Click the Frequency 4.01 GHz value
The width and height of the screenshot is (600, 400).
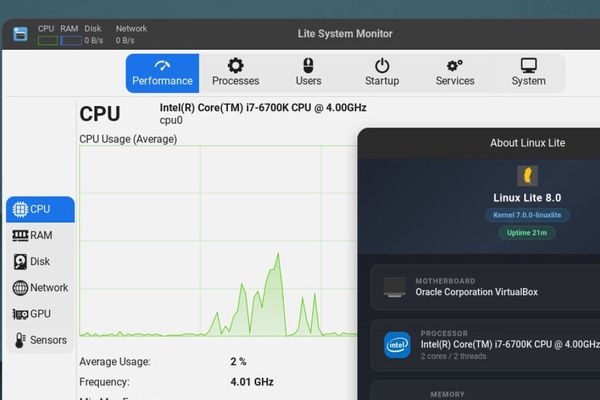pyautogui.click(x=252, y=382)
